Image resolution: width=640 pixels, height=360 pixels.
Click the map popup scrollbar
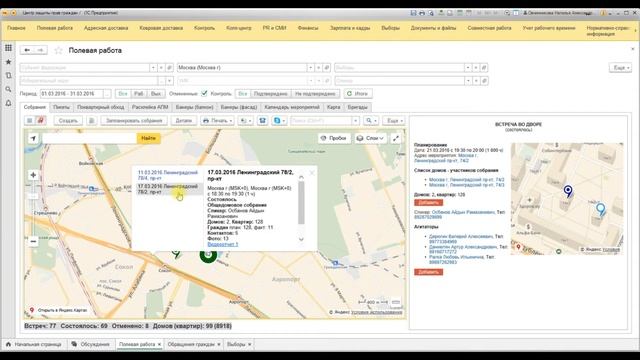click(301, 203)
